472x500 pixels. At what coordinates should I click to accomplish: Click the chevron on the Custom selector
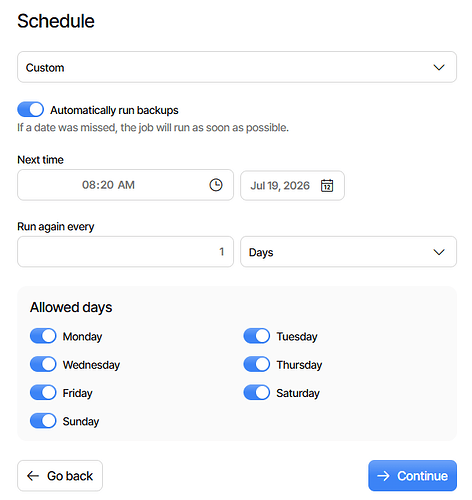[439, 67]
